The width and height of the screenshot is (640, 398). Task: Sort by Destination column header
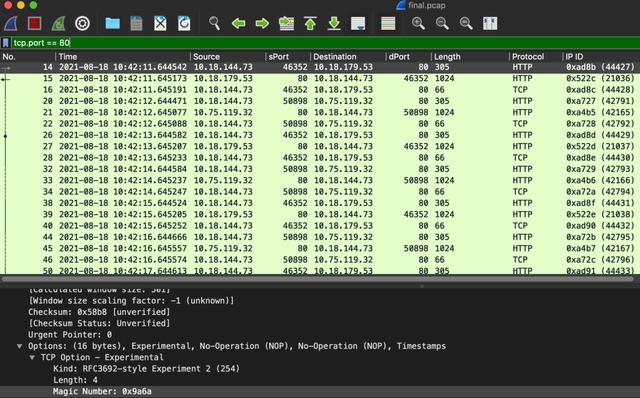point(348,56)
